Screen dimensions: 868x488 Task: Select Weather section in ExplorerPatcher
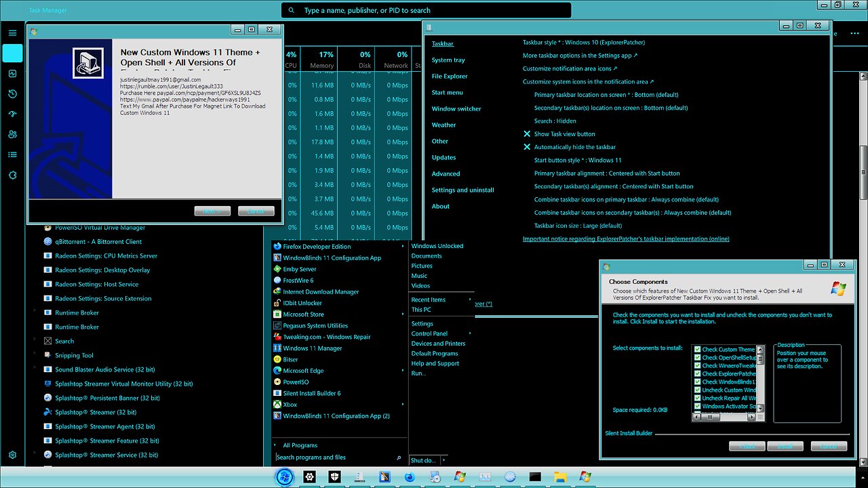pos(444,125)
